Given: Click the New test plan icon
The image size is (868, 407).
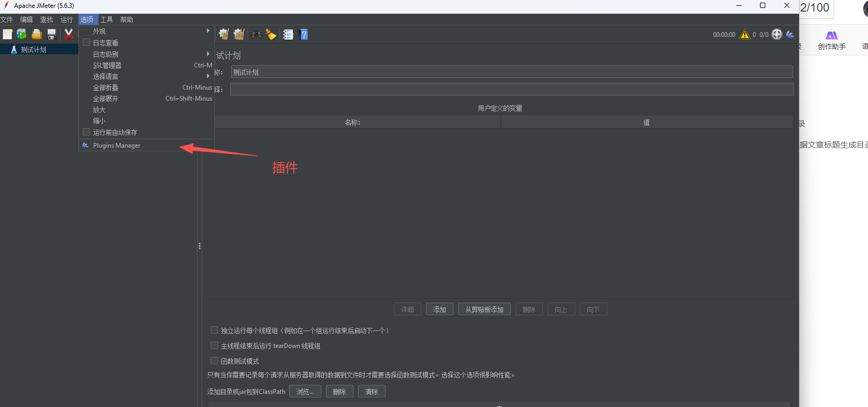Looking at the screenshot, I should point(7,34).
